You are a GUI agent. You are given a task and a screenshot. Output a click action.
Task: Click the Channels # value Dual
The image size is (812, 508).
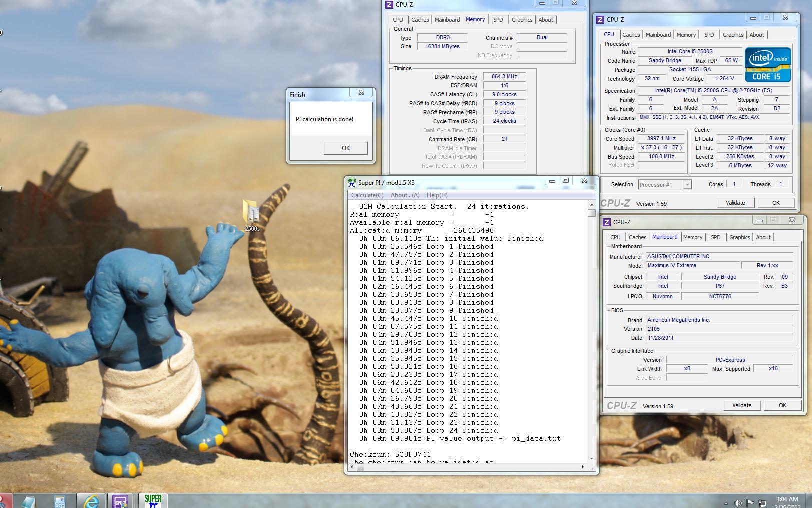(x=542, y=37)
